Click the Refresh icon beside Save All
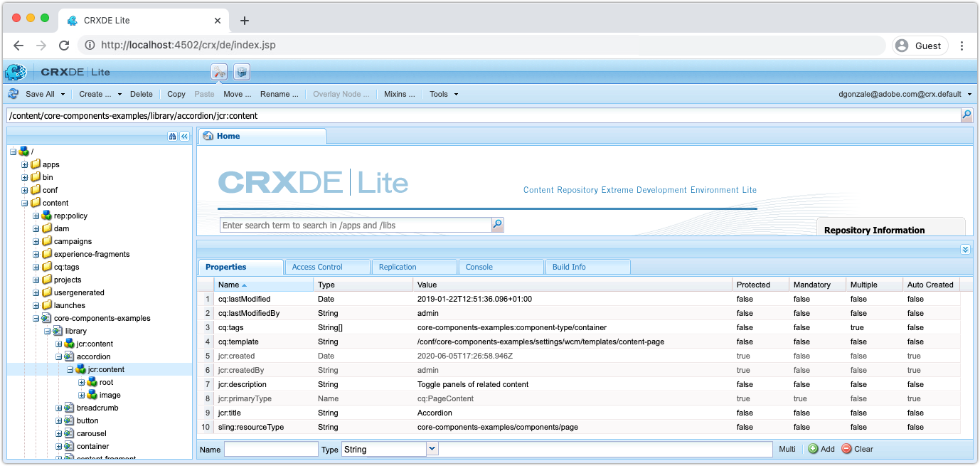980x466 pixels. (x=14, y=94)
